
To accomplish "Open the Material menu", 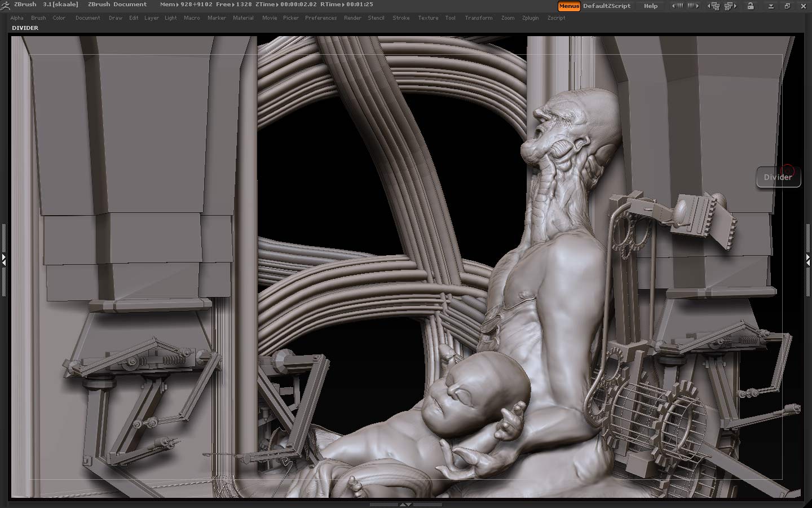I will [x=243, y=18].
